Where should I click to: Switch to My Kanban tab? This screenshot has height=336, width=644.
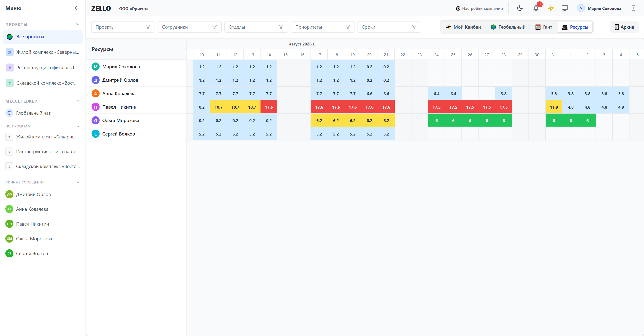point(463,27)
